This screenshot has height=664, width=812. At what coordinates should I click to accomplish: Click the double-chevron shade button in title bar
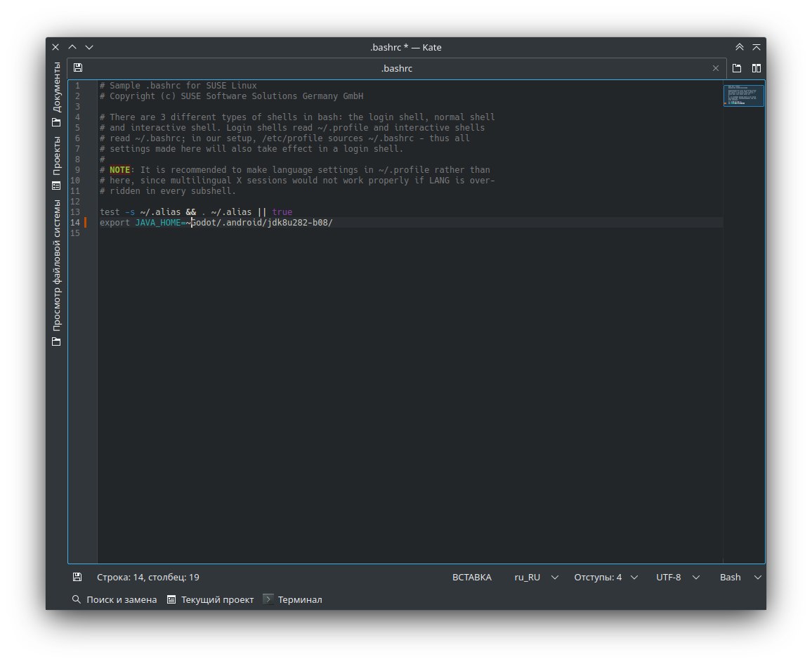click(740, 47)
